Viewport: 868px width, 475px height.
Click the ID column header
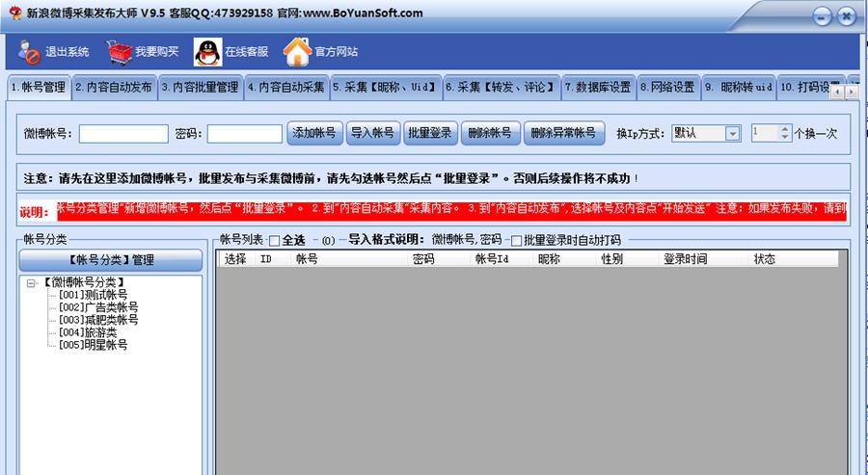[273, 259]
